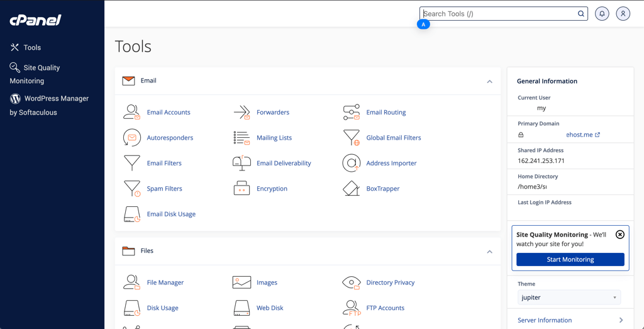Screen dimensions: 644x329
Task: Click the Email section envelope icon
Action: (128, 81)
